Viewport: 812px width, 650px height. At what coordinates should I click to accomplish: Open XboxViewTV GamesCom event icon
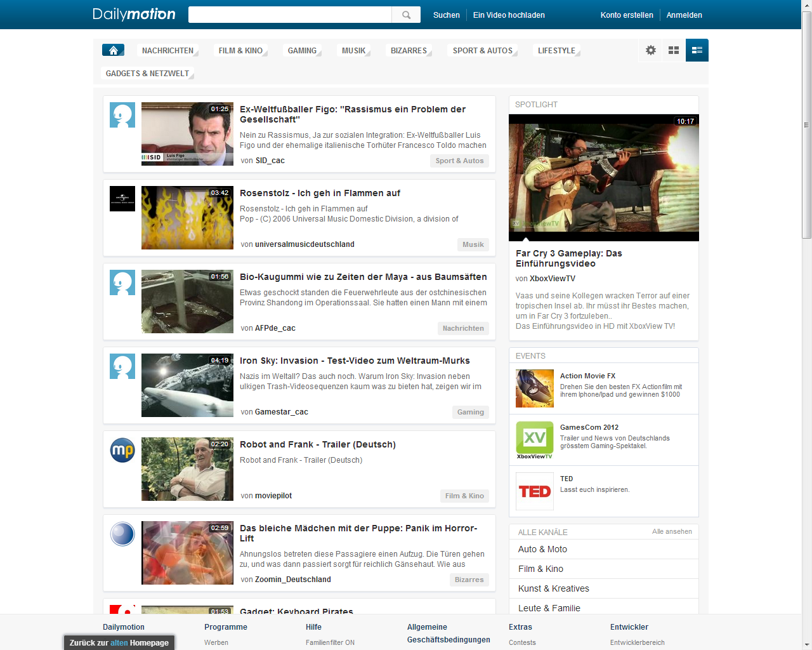click(535, 440)
